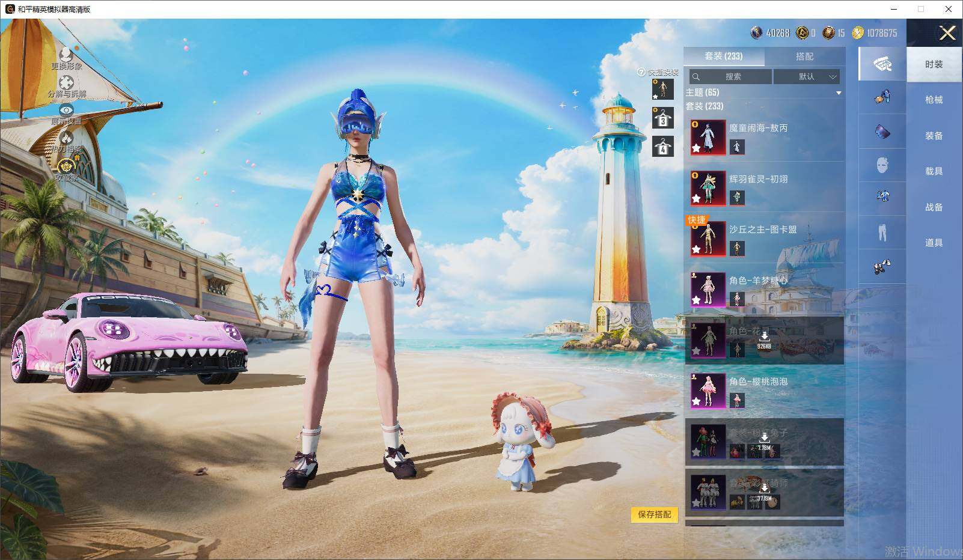Toggle favorite star on 角色-羊梦糖心

(696, 300)
